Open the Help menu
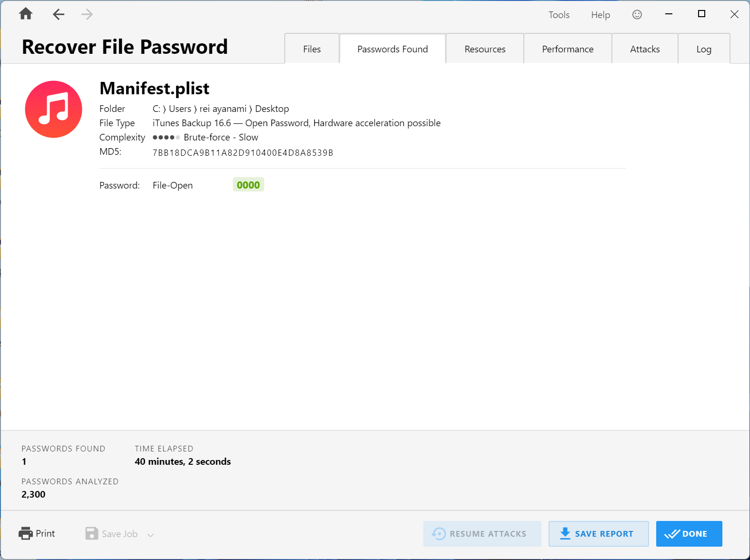750x560 pixels. pyautogui.click(x=600, y=15)
